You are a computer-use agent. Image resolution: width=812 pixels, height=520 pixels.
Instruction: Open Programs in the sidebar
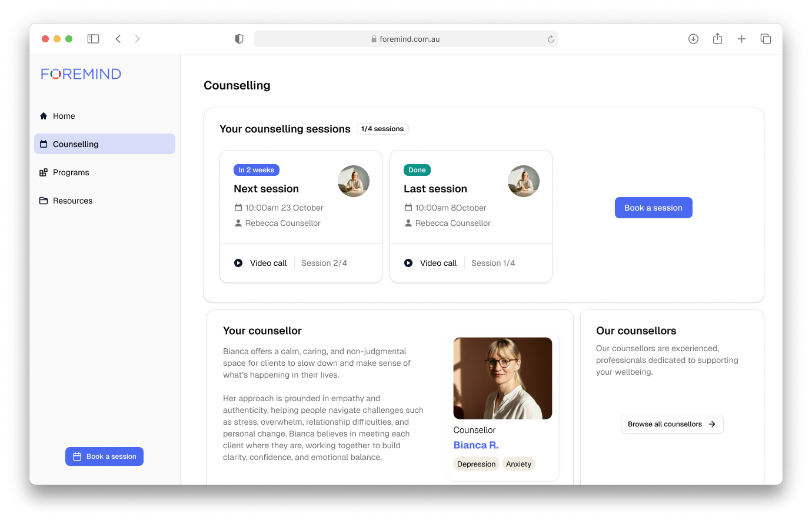(x=105, y=172)
